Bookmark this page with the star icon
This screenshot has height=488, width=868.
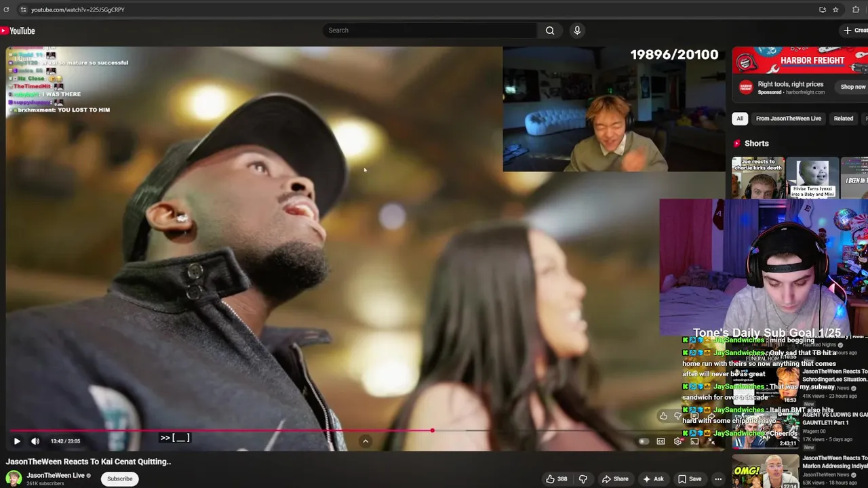point(835,9)
